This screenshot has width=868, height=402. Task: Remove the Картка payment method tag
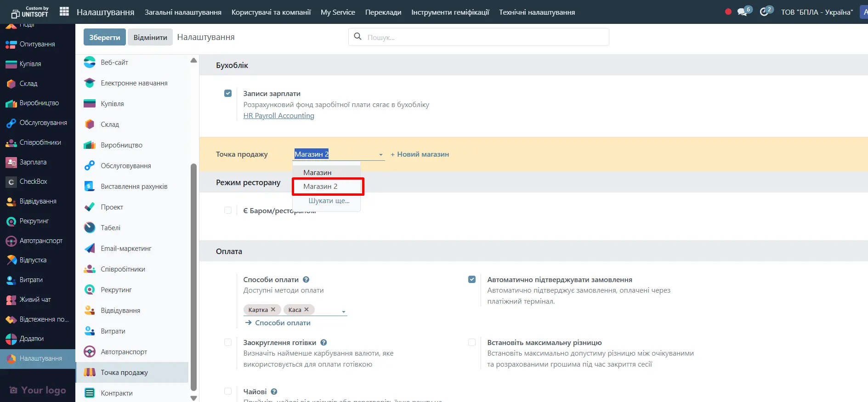(x=273, y=310)
